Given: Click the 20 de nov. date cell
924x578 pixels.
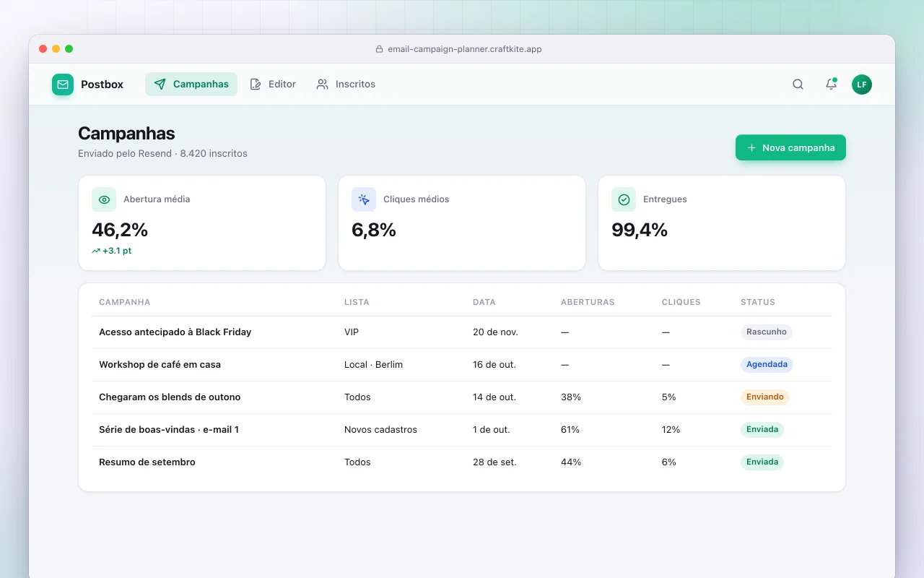Looking at the screenshot, I should (495, 332).
